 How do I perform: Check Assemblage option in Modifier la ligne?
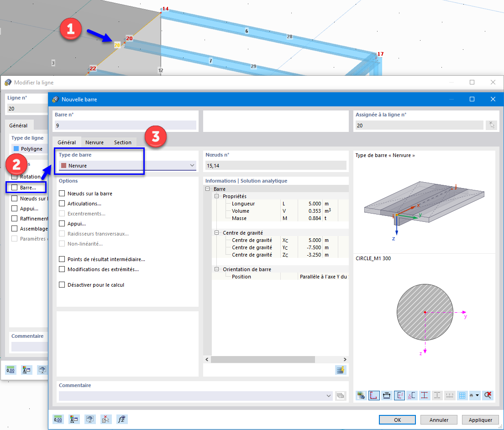tap(15, 229)
